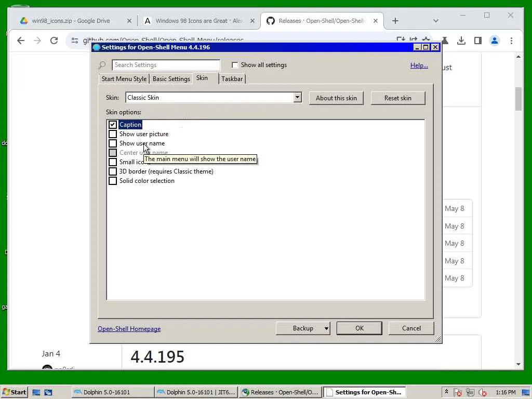The height and width of the screenshot is (399, 532).
Task: Close the Windows 98 Icons tab
Action: pos(252,21)
